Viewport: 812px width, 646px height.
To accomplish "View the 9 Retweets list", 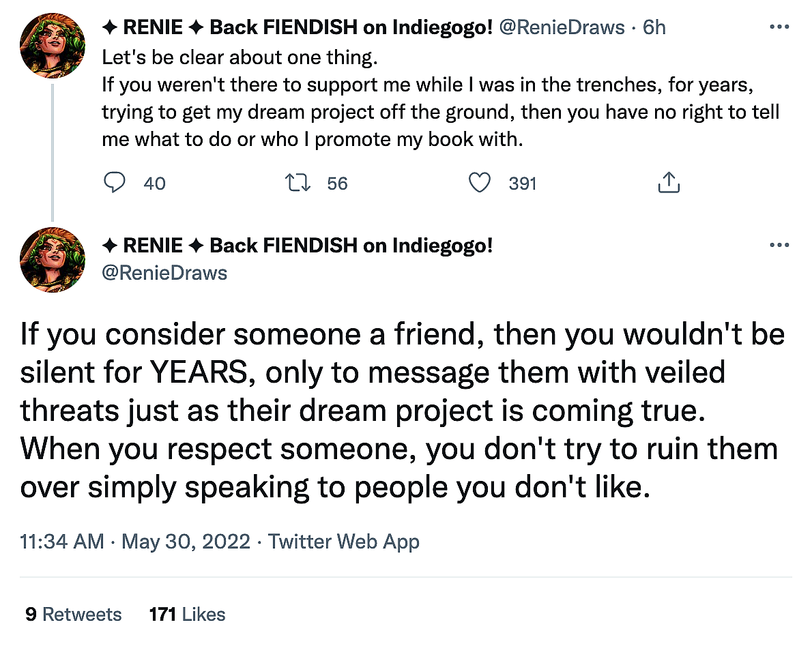I will (73, 614).
